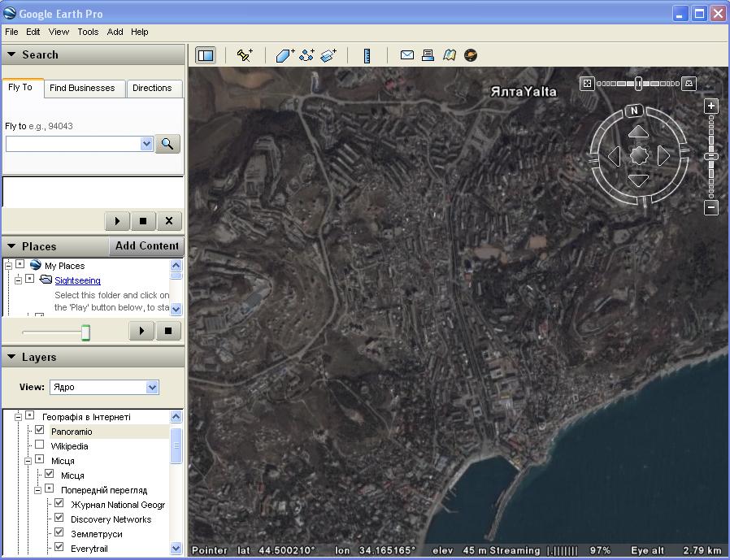Open the Layers View dropdown
The width and height of the screenshot is (730, 560).
(x=151, y=388)
